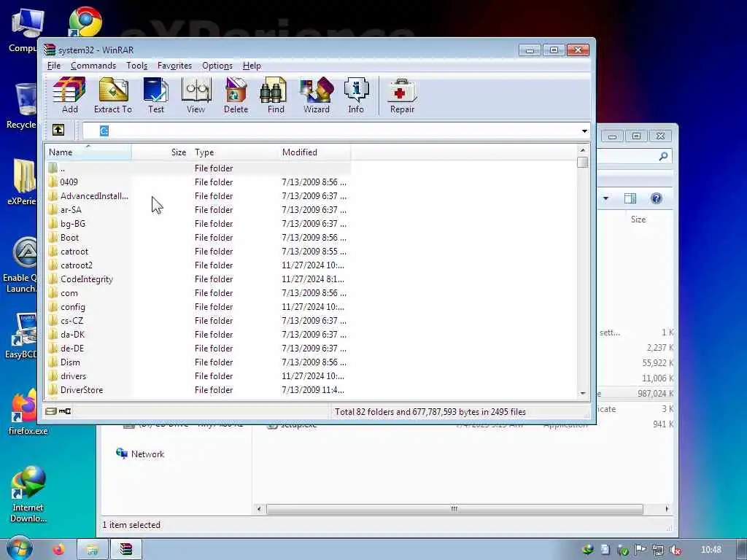Open the eXPerience folder on the desktop
The width and height of the screenshot is (747, 560).
22,182
